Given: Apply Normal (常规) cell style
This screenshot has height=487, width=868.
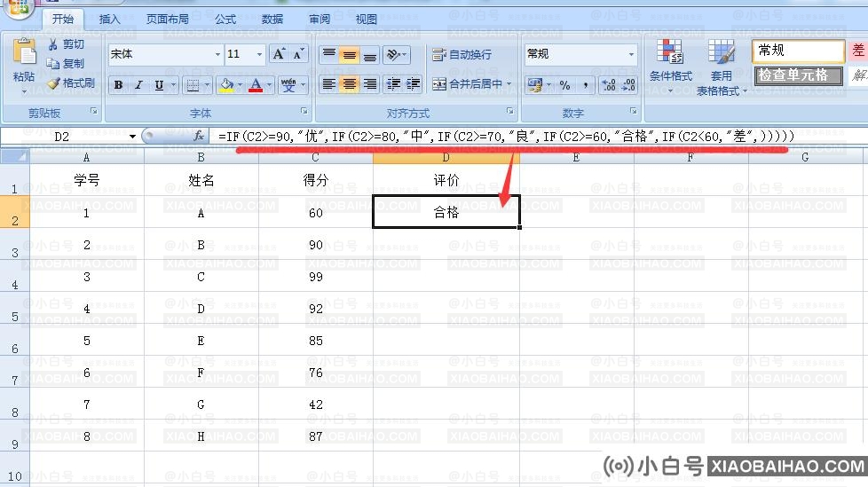Looking at the screenshot, I should [x=798, y=51].
